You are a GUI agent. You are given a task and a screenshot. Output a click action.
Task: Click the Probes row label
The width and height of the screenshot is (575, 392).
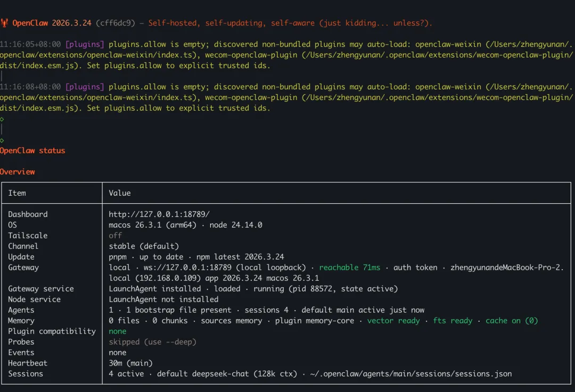tap(21, 342)
